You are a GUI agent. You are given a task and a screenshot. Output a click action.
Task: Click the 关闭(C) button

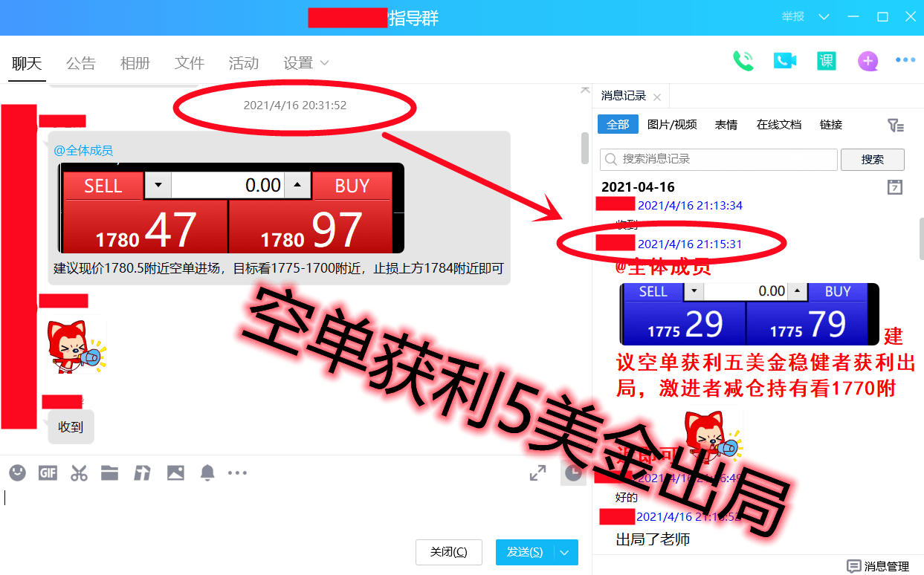click(449, 552)
